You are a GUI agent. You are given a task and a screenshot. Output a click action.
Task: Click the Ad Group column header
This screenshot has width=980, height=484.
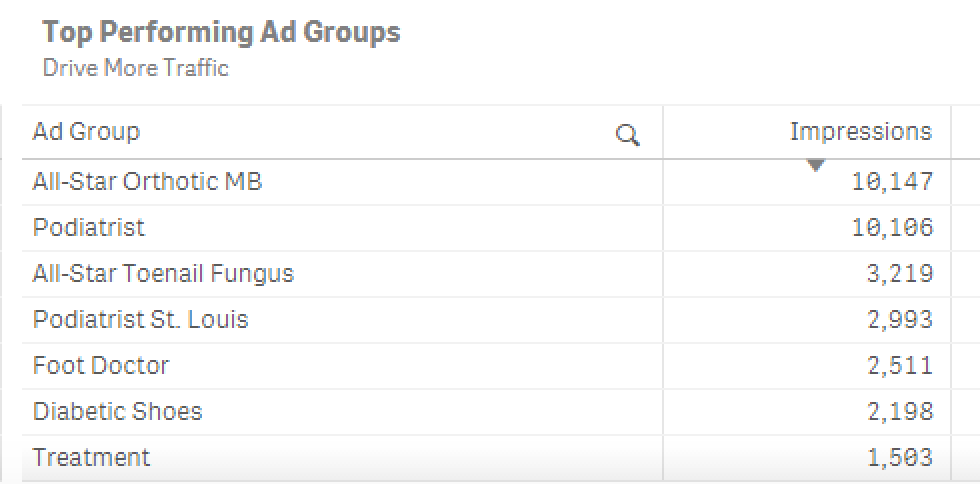coord(87,131)
